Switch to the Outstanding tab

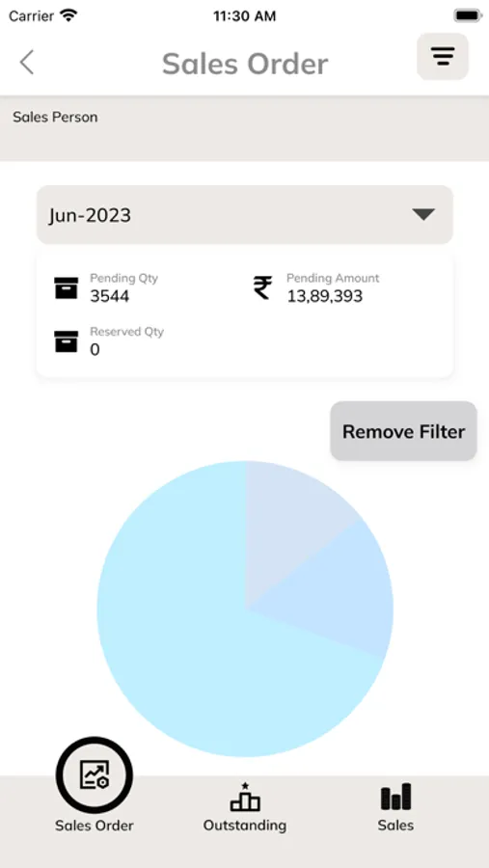click(x=245, y=806)
